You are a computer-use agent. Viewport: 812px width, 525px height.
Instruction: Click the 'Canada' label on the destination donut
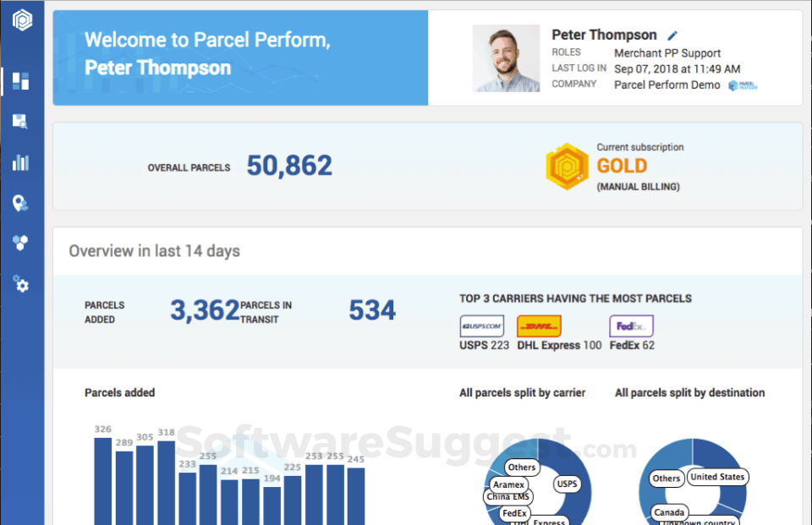click(669, 512)
